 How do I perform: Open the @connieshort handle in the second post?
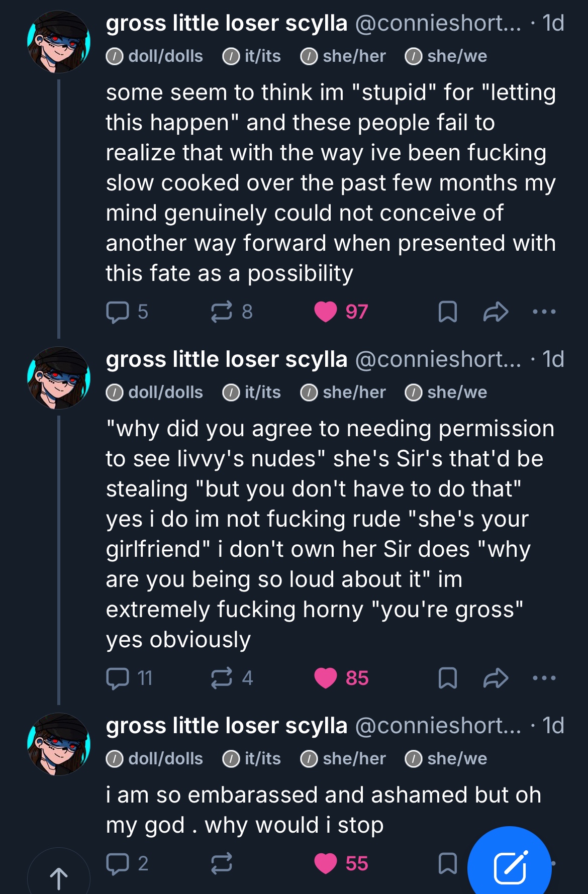438,359
